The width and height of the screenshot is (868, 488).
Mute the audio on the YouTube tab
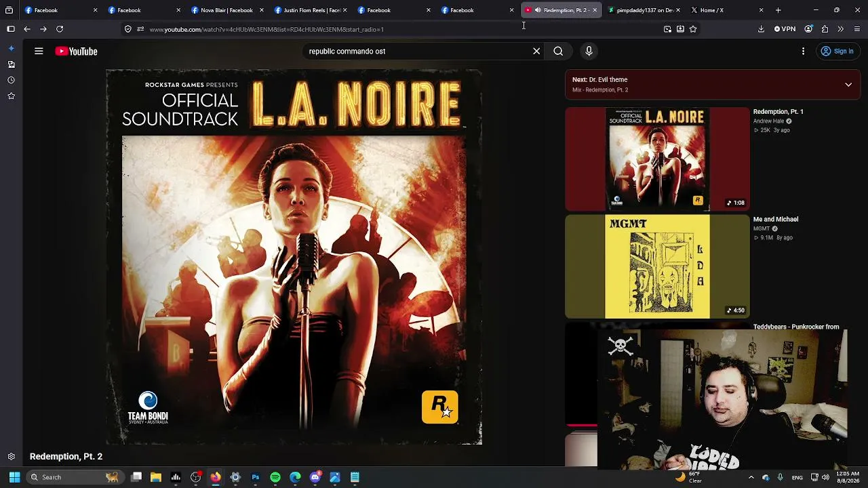(538, 10)
